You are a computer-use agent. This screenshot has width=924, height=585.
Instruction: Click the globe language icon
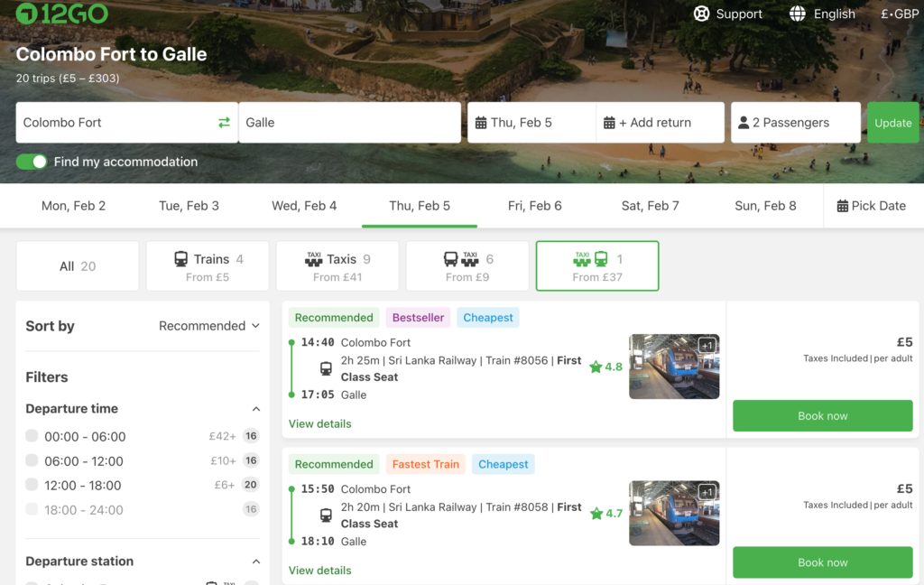[x=798, y=14]
